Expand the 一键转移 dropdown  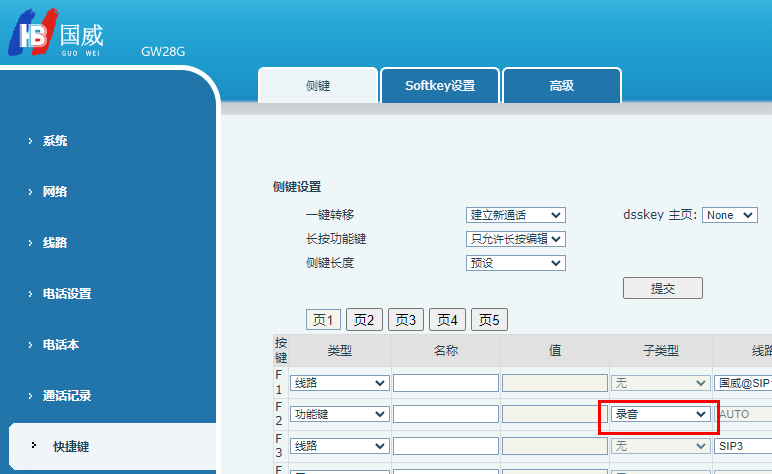515,215
